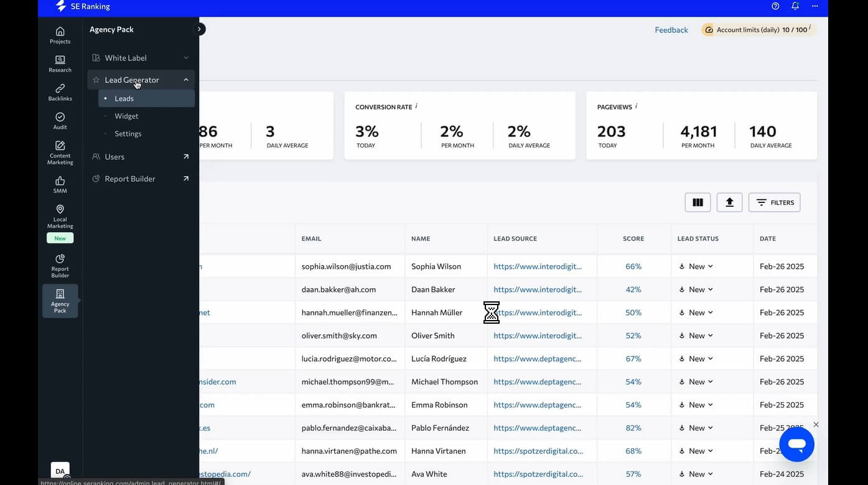The width and height of the screenshot is (868, 485).
Task: Expand the White Label menu chevron
Action: 186,58
